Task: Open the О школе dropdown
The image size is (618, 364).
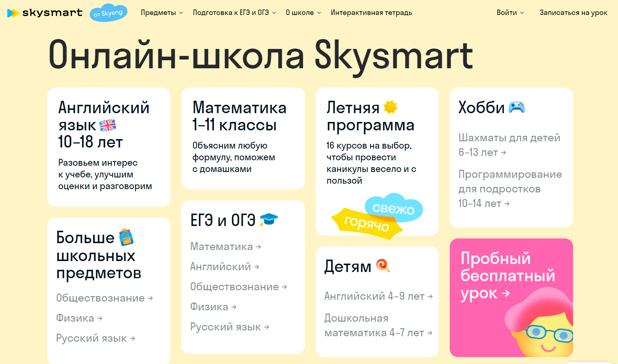Action: tap(303, 12)
